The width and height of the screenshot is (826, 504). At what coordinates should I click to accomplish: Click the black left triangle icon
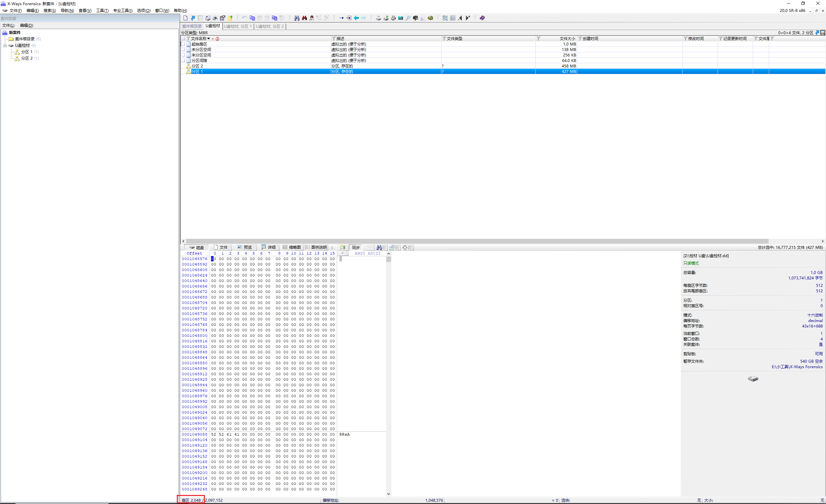click(460, 18)
